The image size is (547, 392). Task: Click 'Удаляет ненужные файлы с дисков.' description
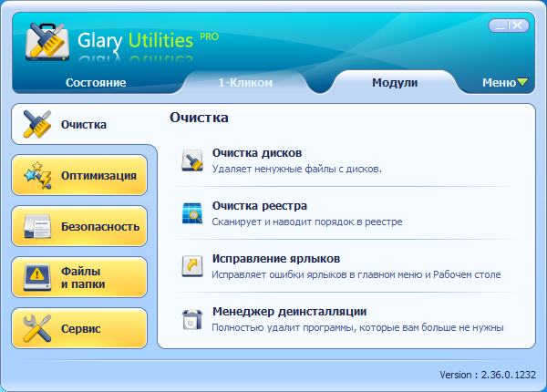pos(297,170)
